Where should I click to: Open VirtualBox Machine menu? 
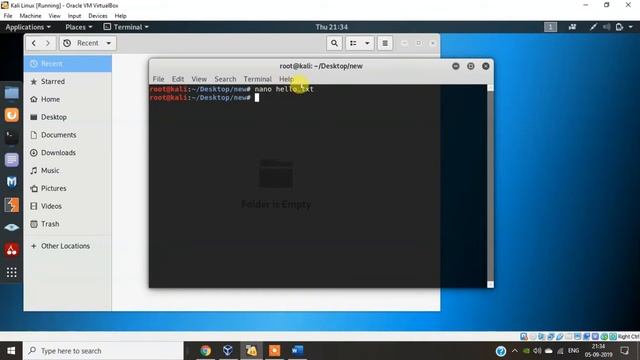point(30,16)
